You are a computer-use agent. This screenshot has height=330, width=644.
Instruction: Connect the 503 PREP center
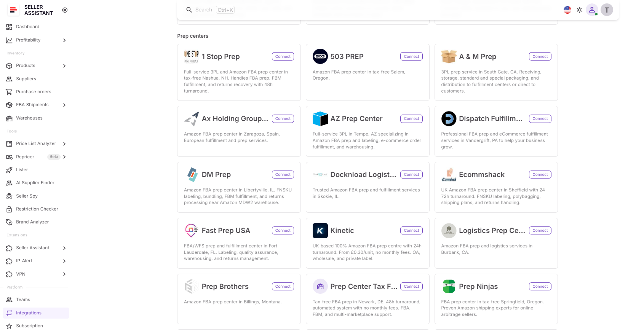click(412, 57)
